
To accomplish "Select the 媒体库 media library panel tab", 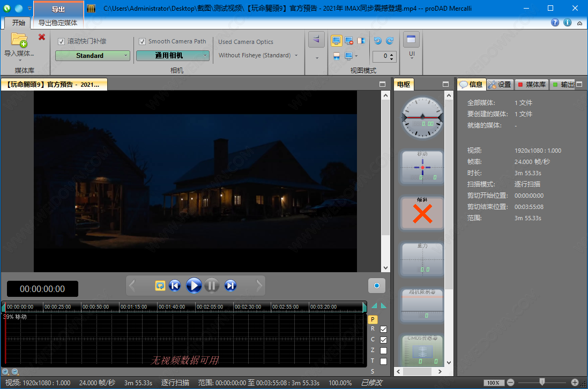I will [x=532, y=84].
